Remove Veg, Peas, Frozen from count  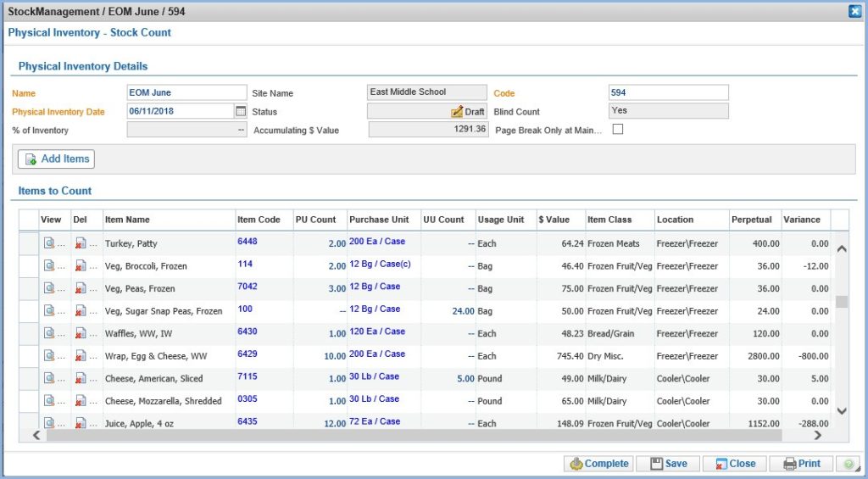tap(81, 288)
